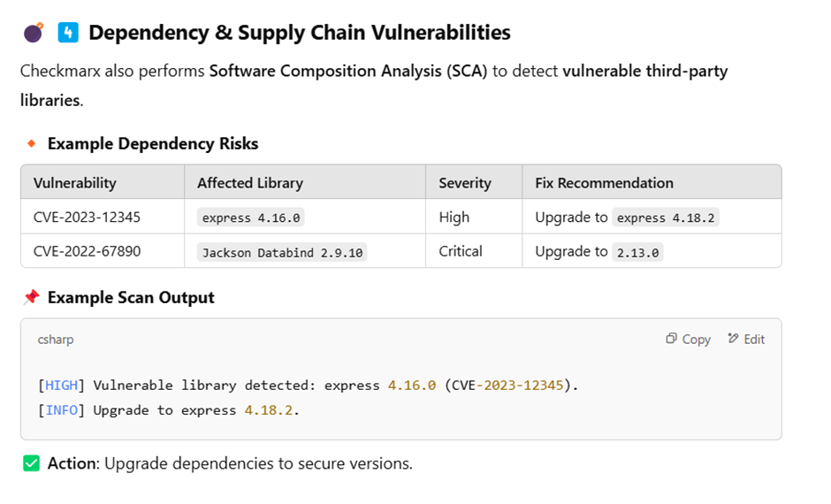Click the red pushpin icon

click(31, 297)
